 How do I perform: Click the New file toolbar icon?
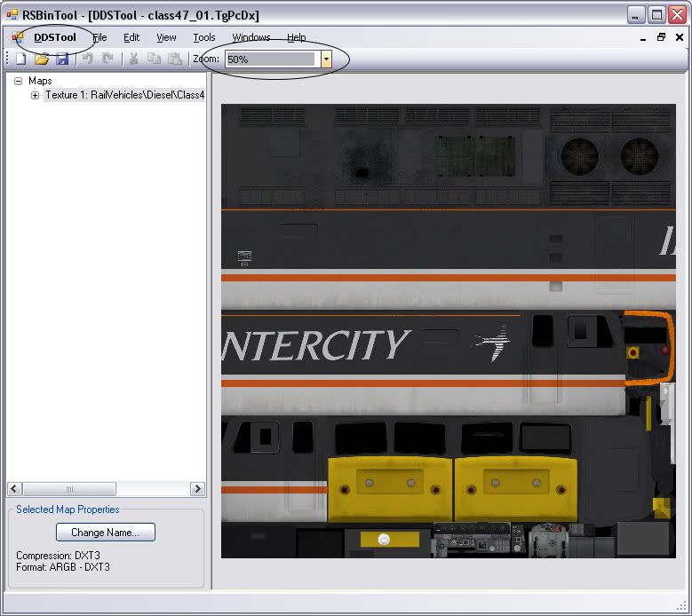(x=20, y=59)
